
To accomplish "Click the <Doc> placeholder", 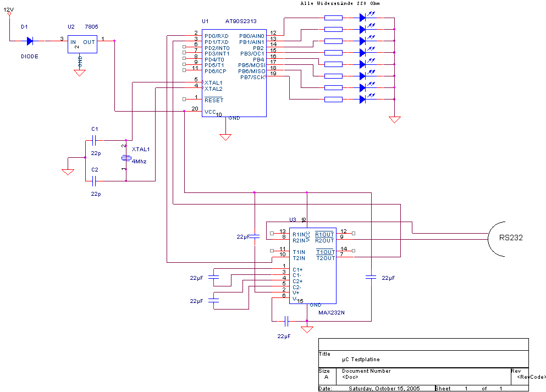I will point(350,377).
